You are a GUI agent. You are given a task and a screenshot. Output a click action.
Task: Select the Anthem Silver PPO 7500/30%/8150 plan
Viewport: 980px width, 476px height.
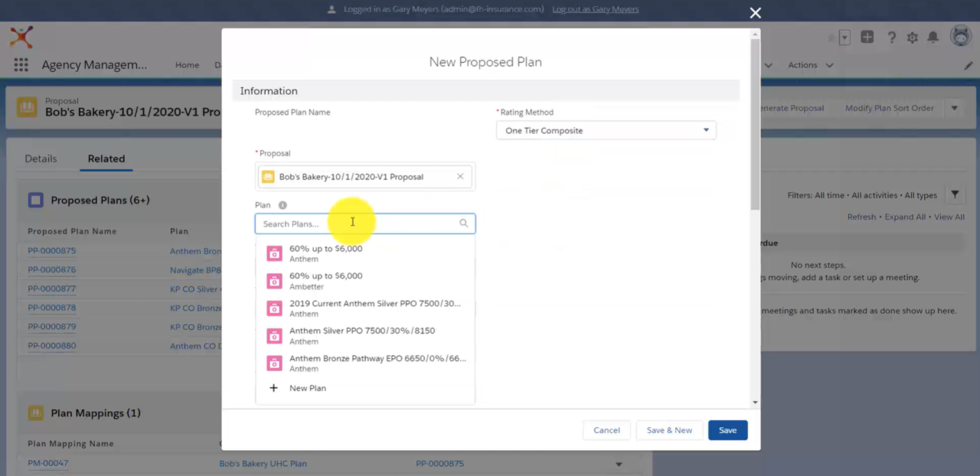point(361,331)
